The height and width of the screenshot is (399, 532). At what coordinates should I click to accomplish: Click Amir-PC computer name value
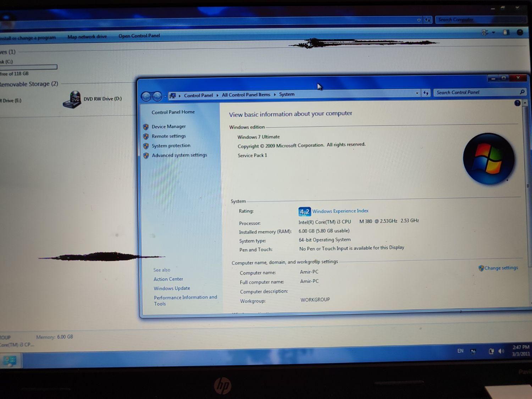[309, 272]
